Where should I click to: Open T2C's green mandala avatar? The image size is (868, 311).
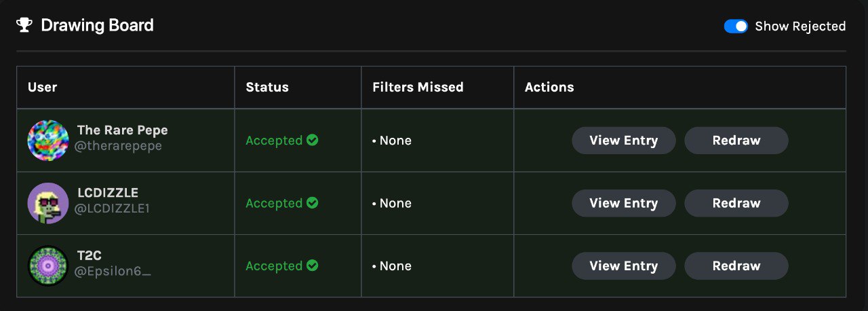[48, 266]
